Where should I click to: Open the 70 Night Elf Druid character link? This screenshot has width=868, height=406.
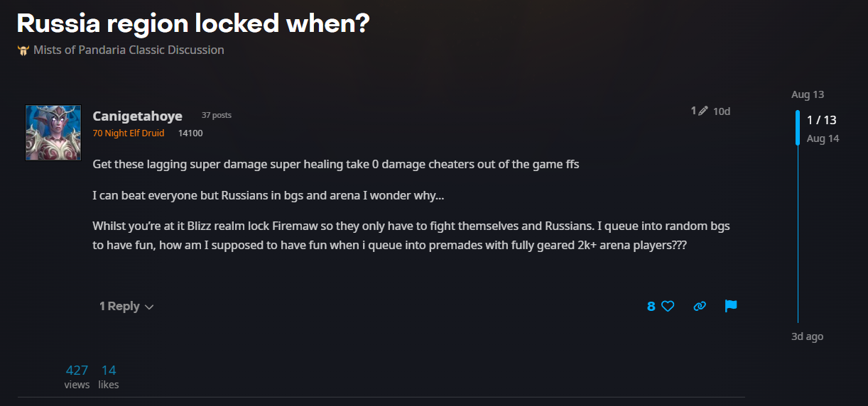click(x=128, y=133)
